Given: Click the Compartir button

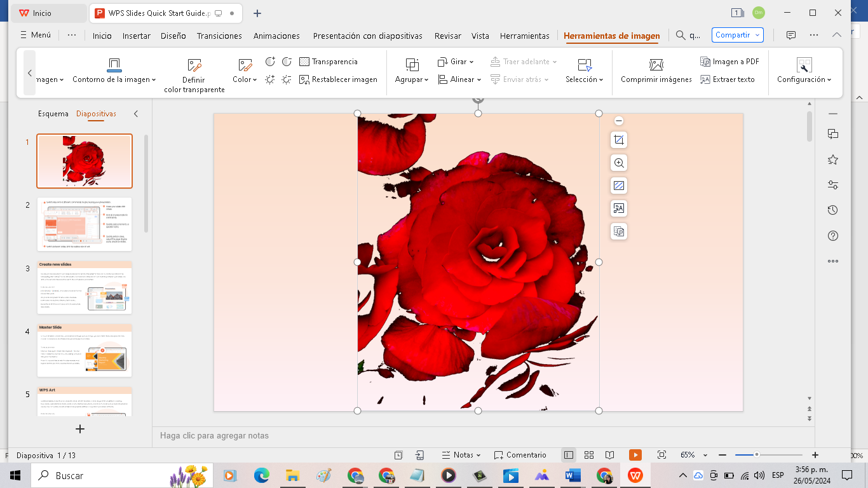Looking at the screenshot, I should (x=737, y=35).
